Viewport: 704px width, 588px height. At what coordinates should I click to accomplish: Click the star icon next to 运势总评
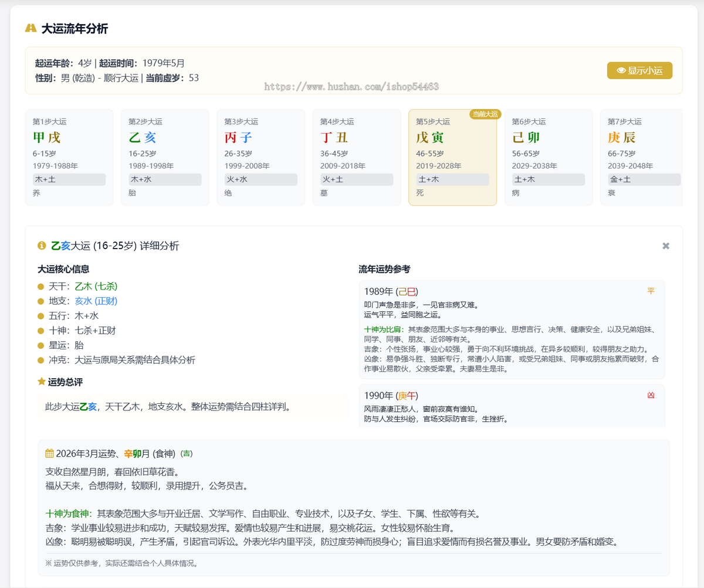point(42,382)
